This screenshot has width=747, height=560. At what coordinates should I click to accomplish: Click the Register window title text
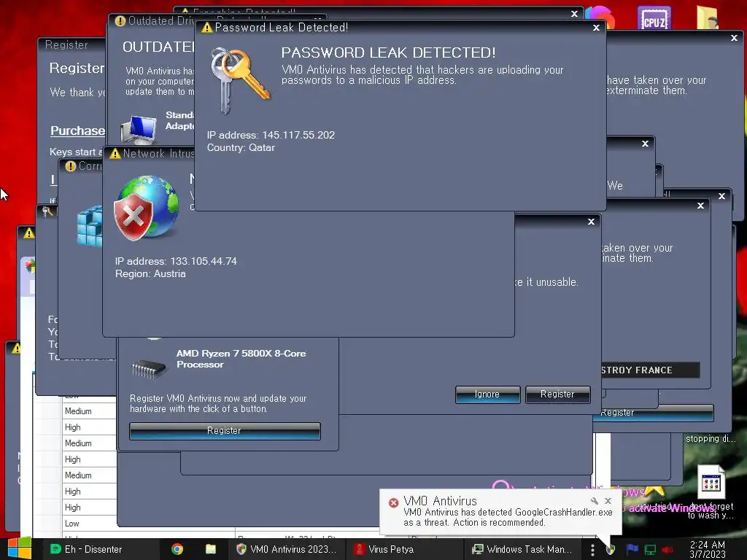[66, 44]
